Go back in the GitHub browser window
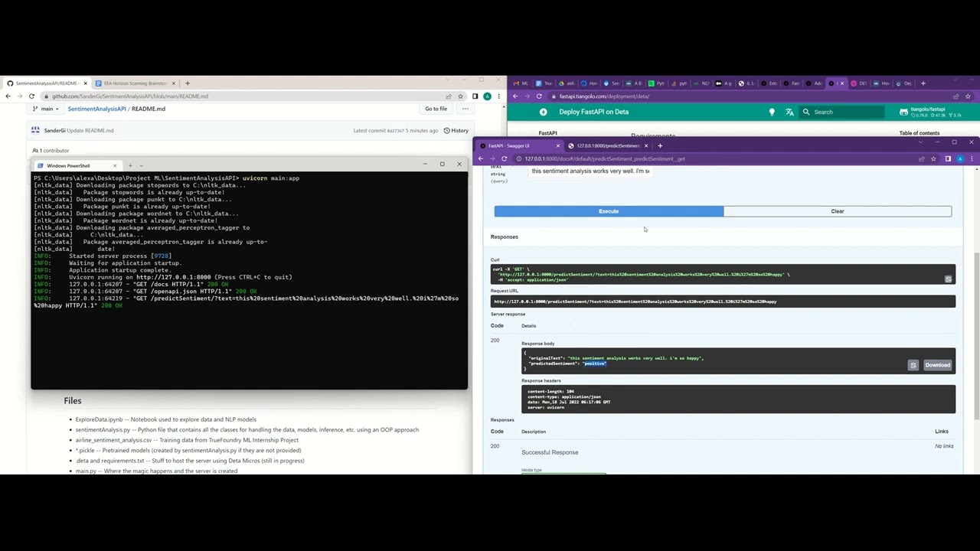This screenshot has height=551, width=980. click(x=8, y=96)
